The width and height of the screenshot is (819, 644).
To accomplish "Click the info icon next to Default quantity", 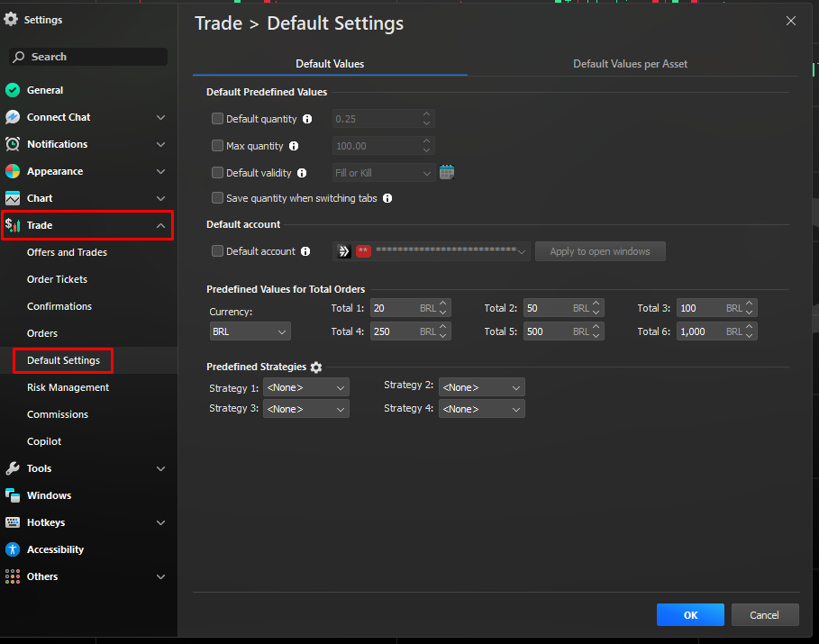I will pos(307,119).
